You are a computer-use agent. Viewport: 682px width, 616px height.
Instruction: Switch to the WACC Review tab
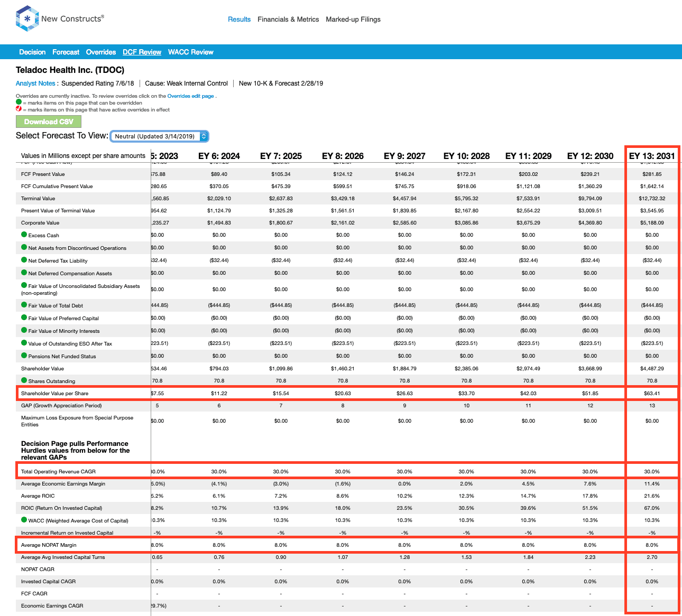(191, 52)
